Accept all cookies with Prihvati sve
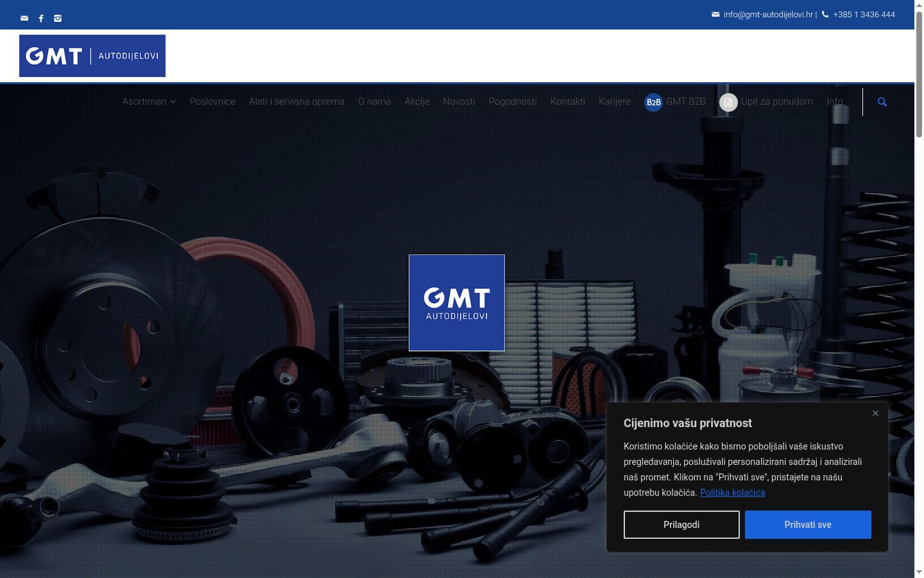Image resolution: width=924 pixels, height=578 pixels. 808,525
